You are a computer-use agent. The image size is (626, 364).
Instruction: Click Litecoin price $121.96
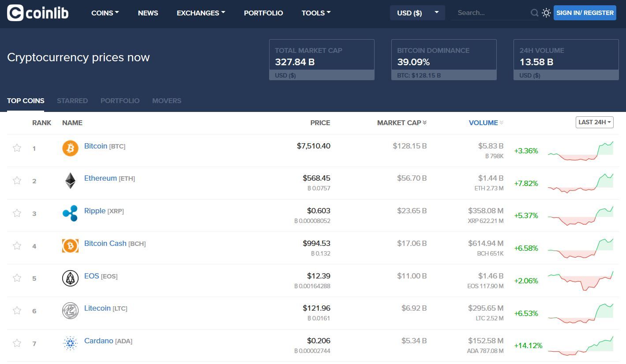[x=317, y=308]
